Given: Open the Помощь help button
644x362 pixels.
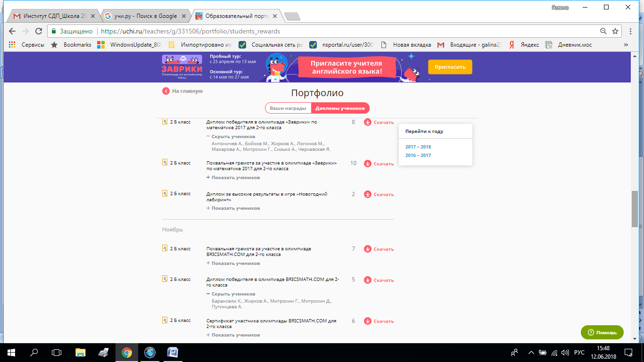Looking at the screenshot, I should click(602, 332).
